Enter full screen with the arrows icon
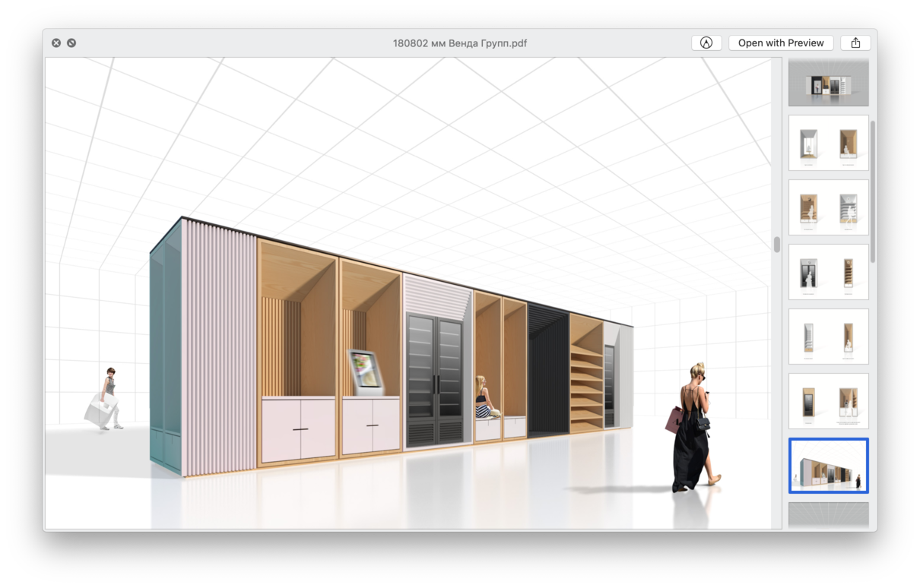Viewport: 920px width, 588px height. pyautogui.click(x=71, y=43)
